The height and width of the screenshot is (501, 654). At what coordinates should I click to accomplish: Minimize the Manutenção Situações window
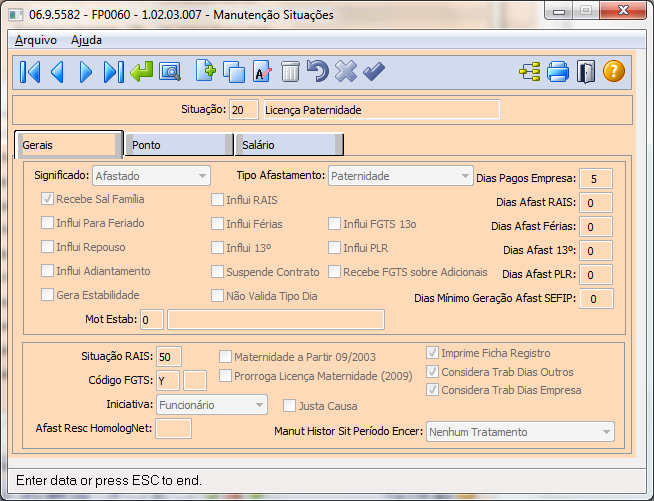click(558, 11)
